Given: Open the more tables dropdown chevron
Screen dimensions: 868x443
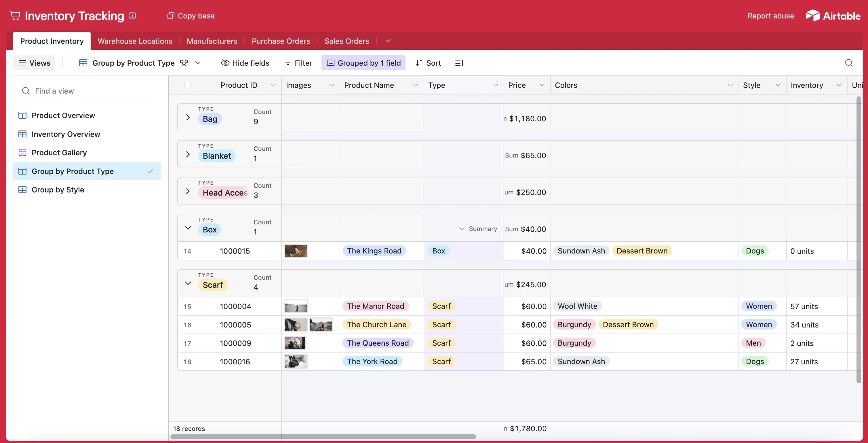Looking at the screenshot, I should 388,41.
